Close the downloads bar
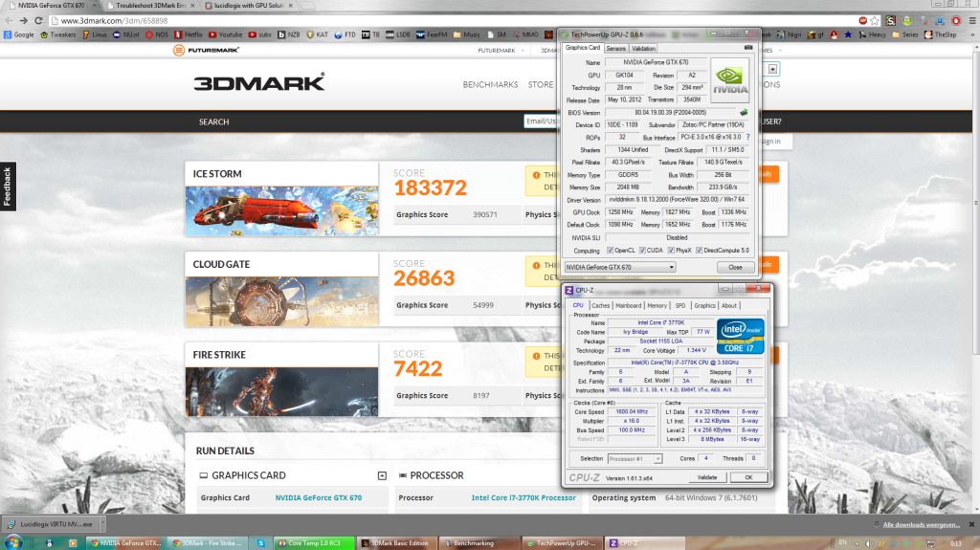The height and width of the screenshot is (550, 980). click(x=971, y=524)
